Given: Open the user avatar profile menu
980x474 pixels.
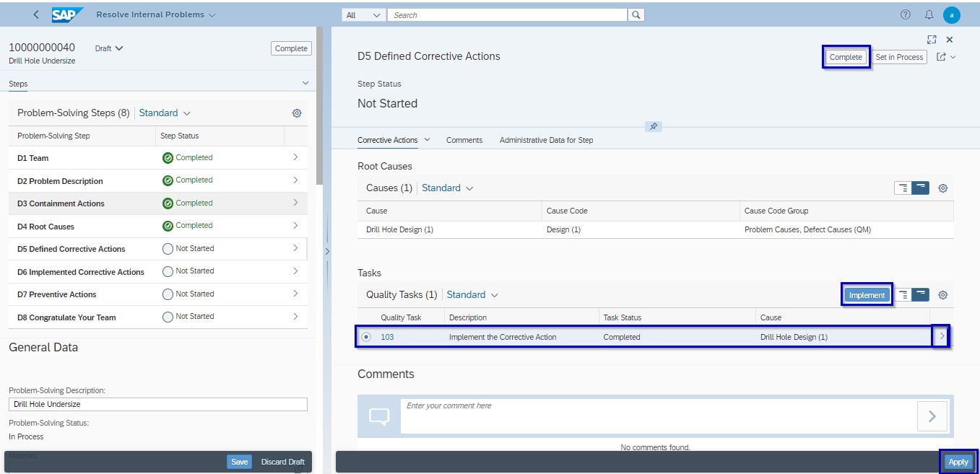Looking at the screenshot, I should 951,14.
